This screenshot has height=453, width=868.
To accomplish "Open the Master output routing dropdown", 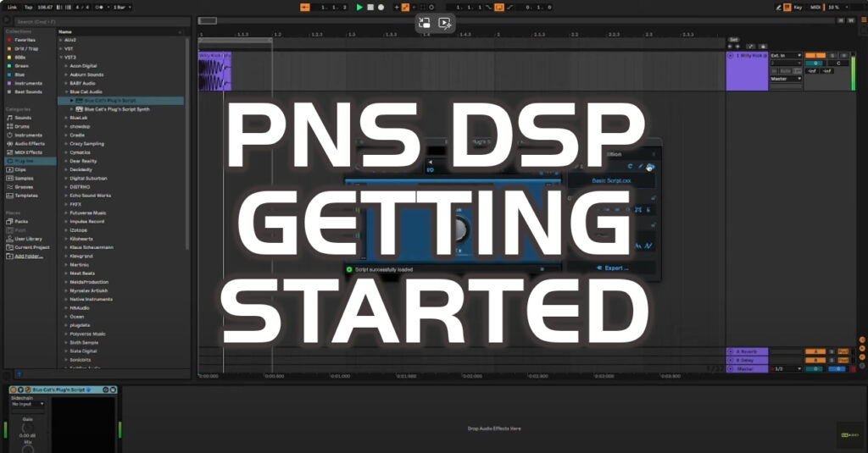I will pyautogui.click(x=786, y=79).
